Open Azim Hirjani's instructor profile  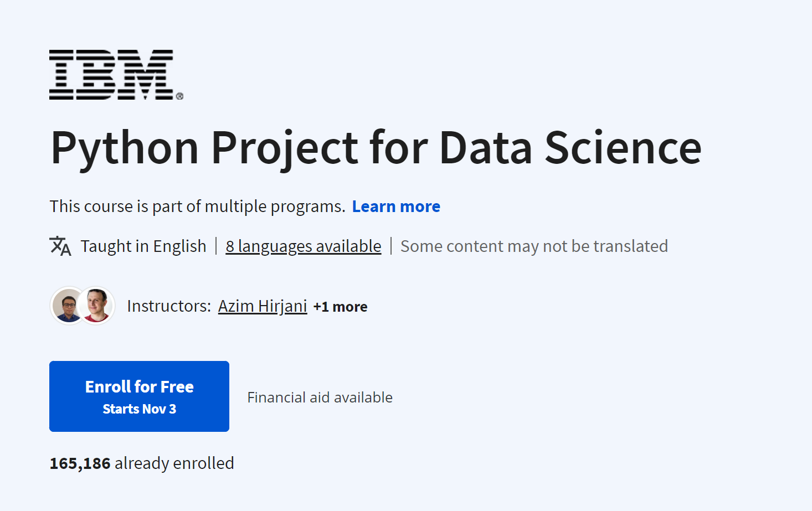pyautogui.click(x=263, y=306)
